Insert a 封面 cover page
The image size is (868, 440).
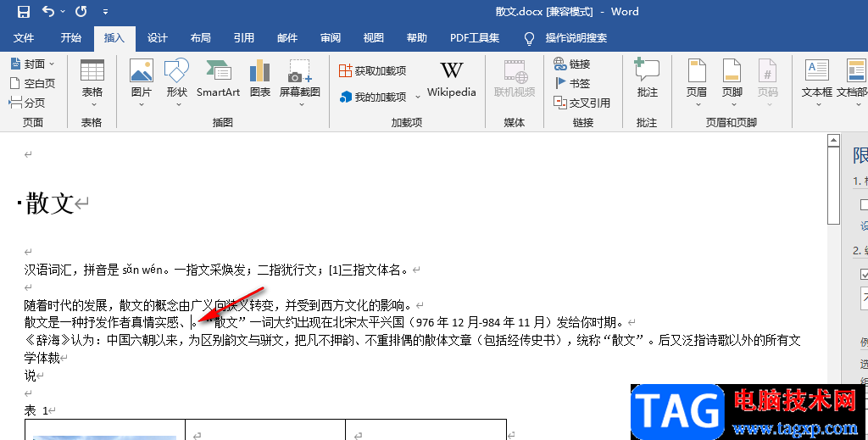pyautogui.click(x=33, y=64)
